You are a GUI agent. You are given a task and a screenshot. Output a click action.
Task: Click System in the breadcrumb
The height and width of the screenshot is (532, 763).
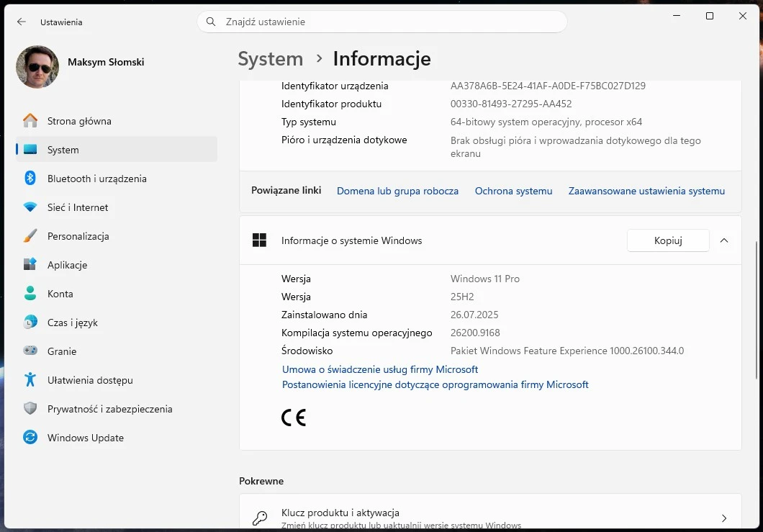[271, 59]
